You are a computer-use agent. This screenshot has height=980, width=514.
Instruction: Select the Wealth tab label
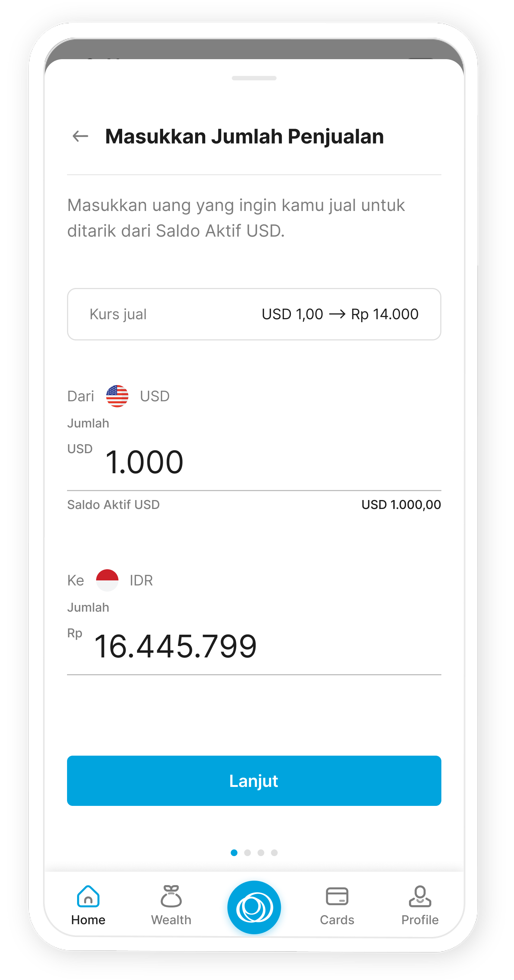(171, 920)
